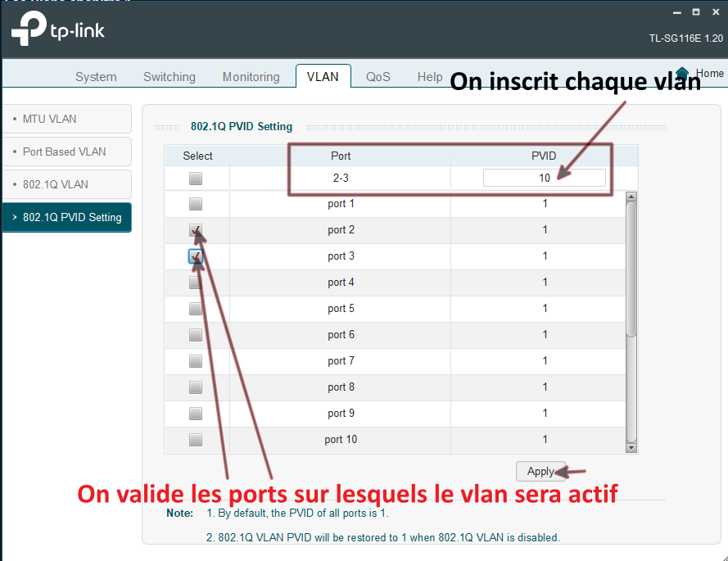Open the Monitoring tab
This screenshot has width=728, height=561.
pyautogui.click(x=251, y=77)
